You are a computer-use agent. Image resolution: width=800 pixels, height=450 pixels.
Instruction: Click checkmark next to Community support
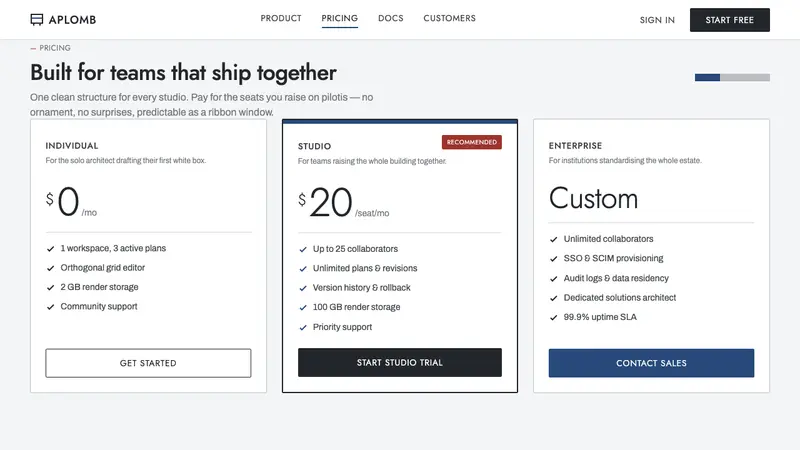pos(51,307)
